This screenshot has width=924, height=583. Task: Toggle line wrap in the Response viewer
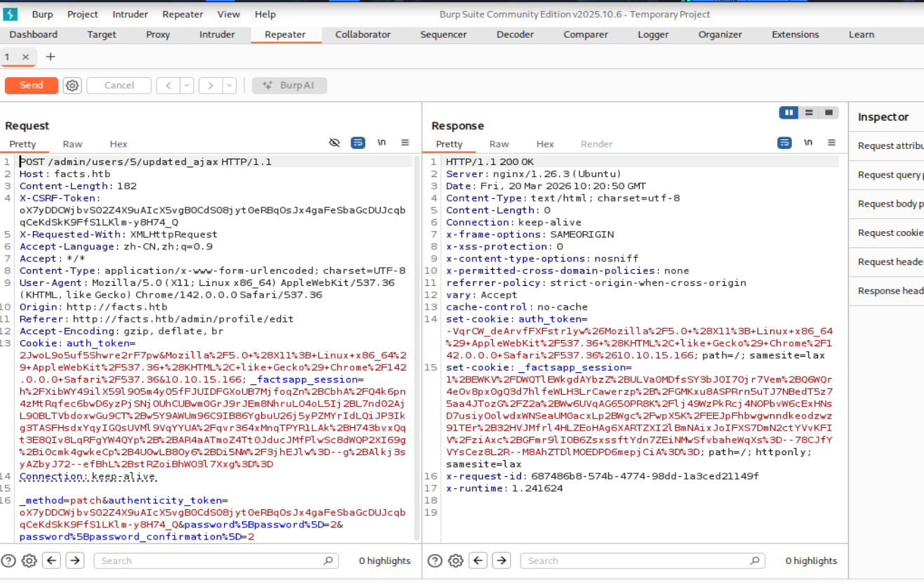coord(785,143)
